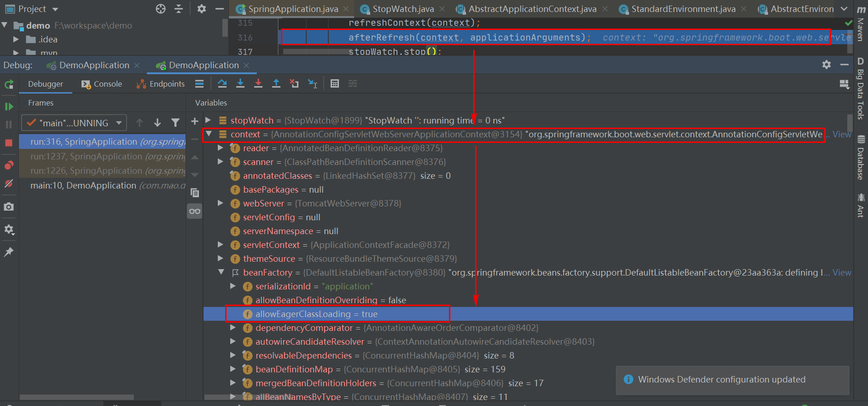868x406 pixels.
Task: Click the Rerun DemoApplication debug icon
Action: point(9,84)
